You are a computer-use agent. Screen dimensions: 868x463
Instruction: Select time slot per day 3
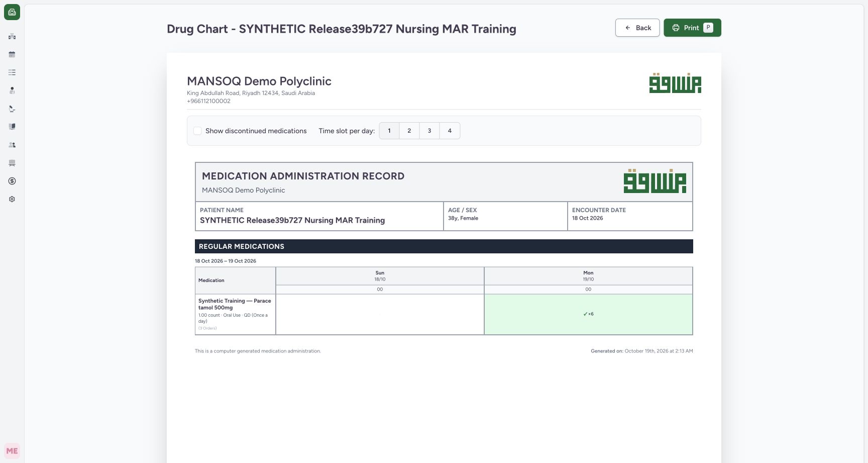pos(429,131)
